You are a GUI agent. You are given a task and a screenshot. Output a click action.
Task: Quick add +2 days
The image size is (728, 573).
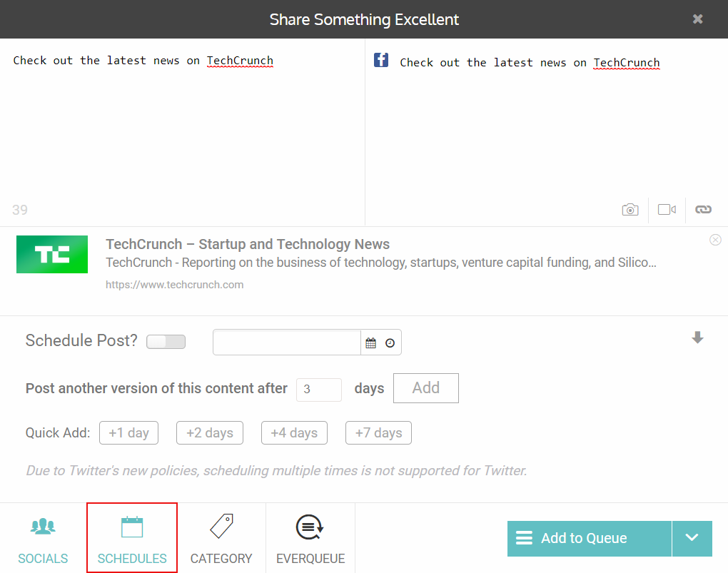tap(209, 432)
